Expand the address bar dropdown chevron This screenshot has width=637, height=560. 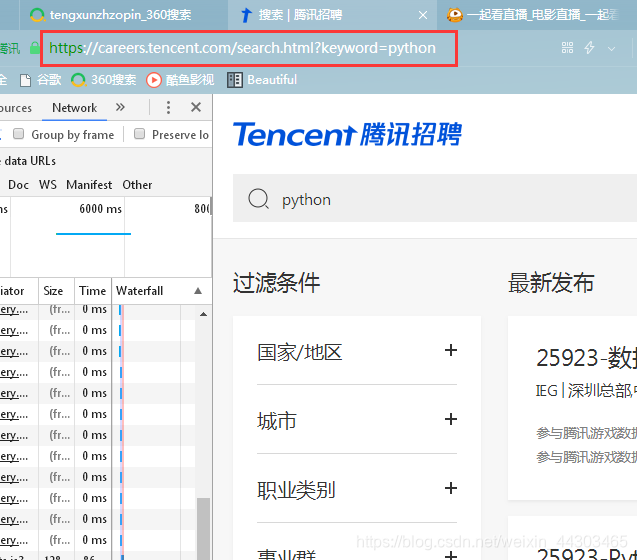click(x=611, y=49)
